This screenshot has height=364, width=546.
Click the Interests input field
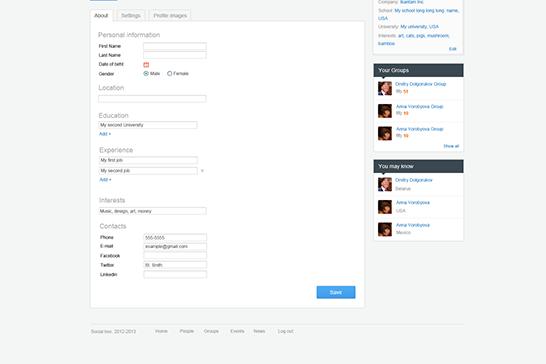pyautogui.click(x=153, y=211)
